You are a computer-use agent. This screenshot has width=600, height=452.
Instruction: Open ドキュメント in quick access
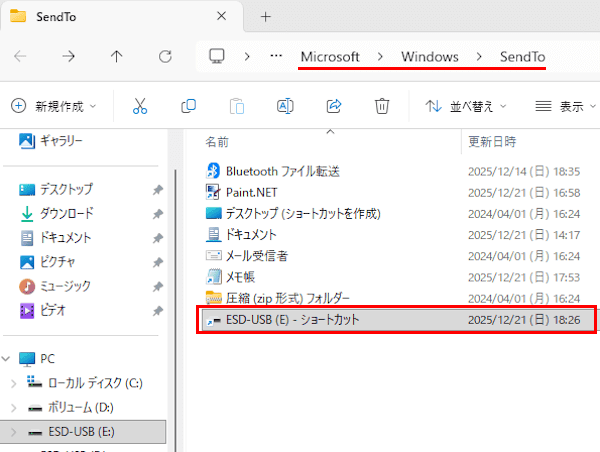click(65, 238)
